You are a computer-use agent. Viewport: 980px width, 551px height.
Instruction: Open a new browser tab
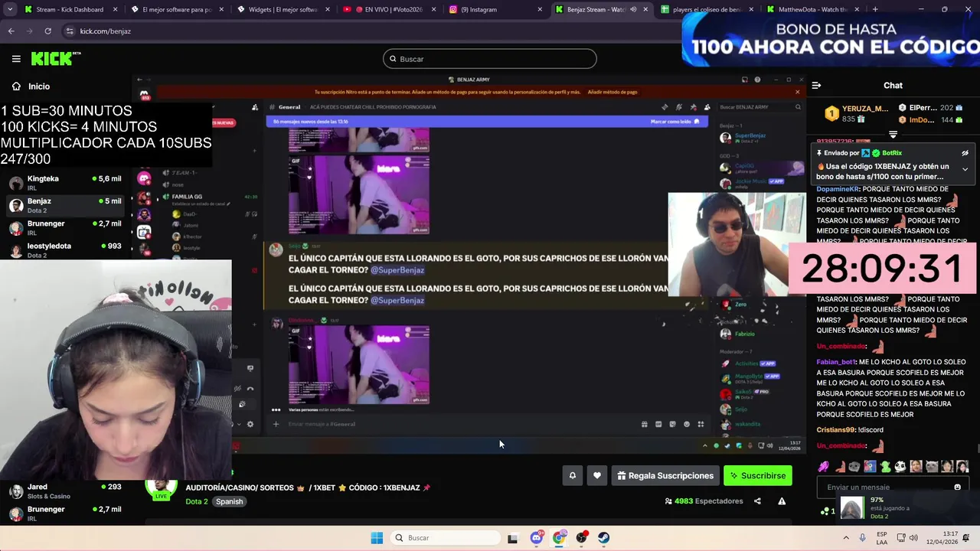[875, 9]
